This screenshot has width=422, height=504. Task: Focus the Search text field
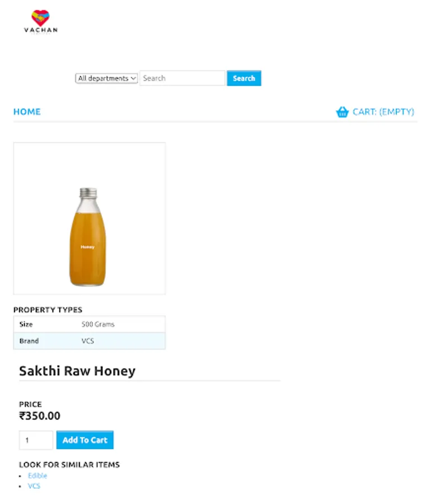click(182, 78)
